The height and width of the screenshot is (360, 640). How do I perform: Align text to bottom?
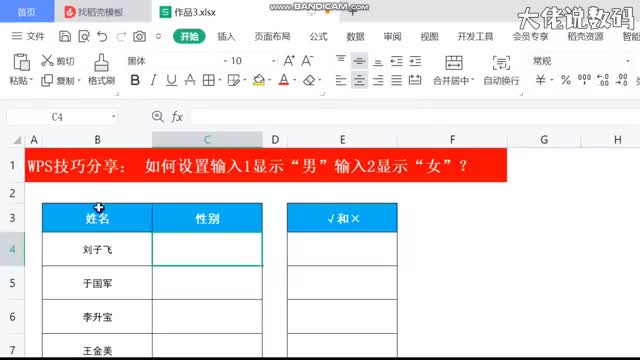pos(378,62)
